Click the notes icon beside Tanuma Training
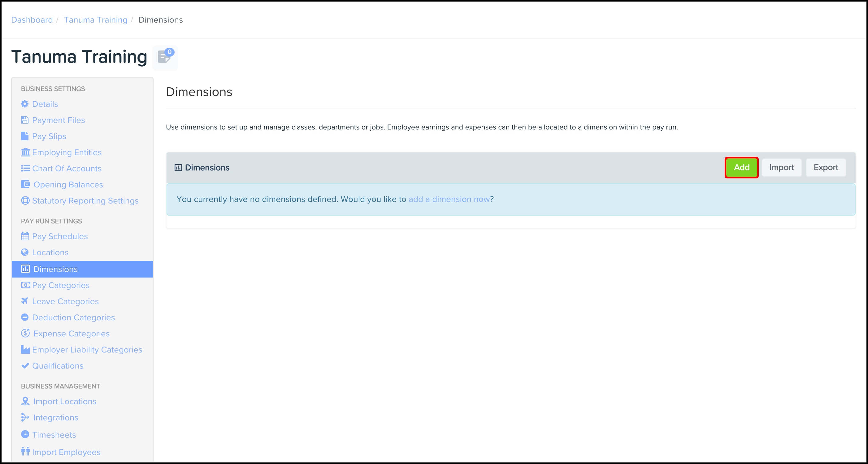Image resolution: width=868 pixels, height=464 pixels. 165,57
